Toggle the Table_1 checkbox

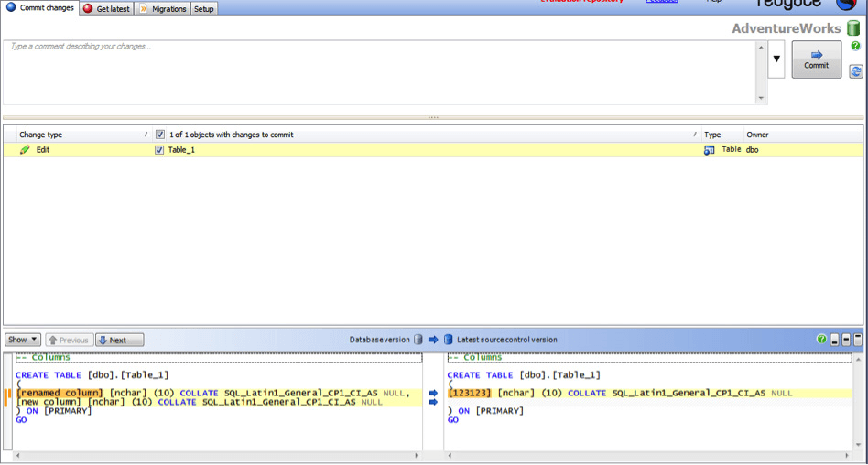click(160, 150)
